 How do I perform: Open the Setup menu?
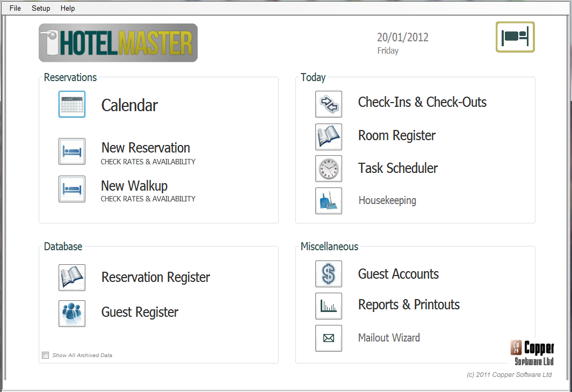coord(41,8)
